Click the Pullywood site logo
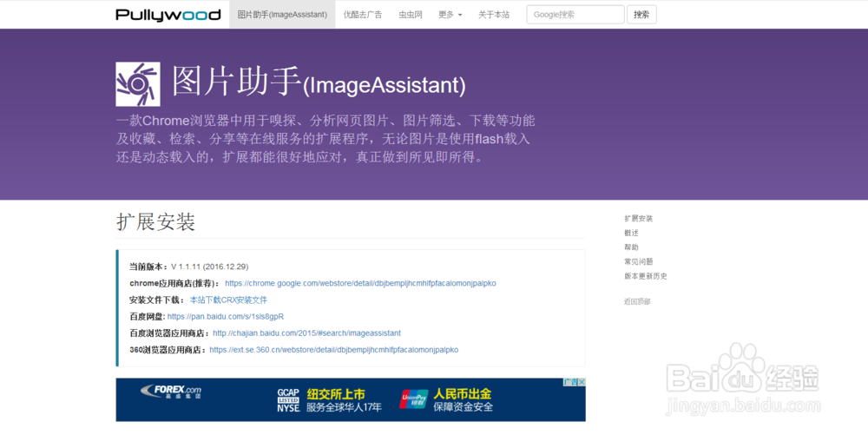Viewport: 868px width, 435px height. click(x=168, y=15)
